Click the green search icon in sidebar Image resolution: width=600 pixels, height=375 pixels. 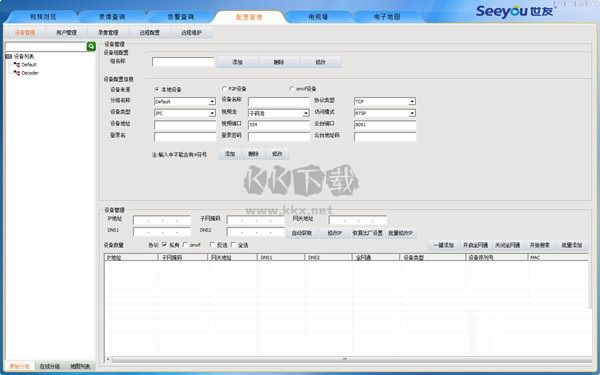(91, 46)
